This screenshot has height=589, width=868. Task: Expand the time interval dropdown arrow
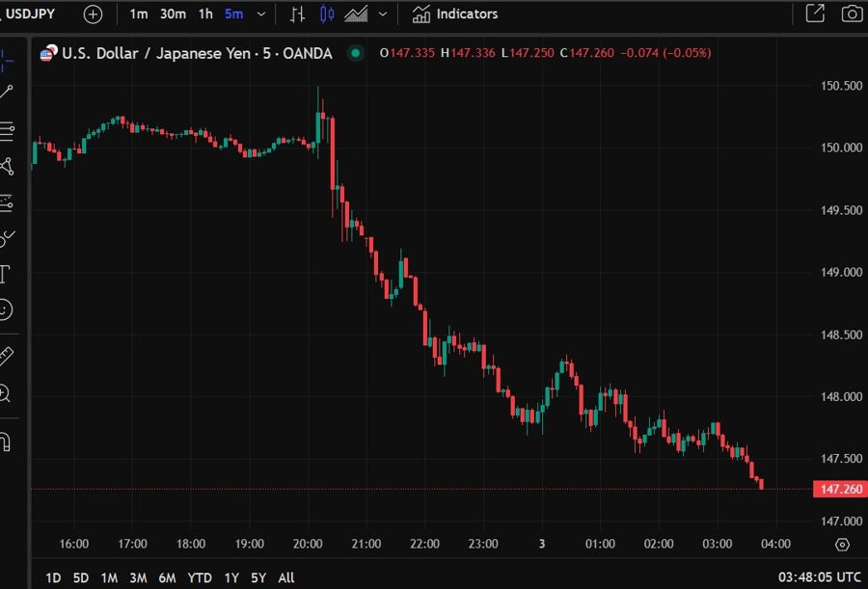pyautogui.click(x=261, y=14)
